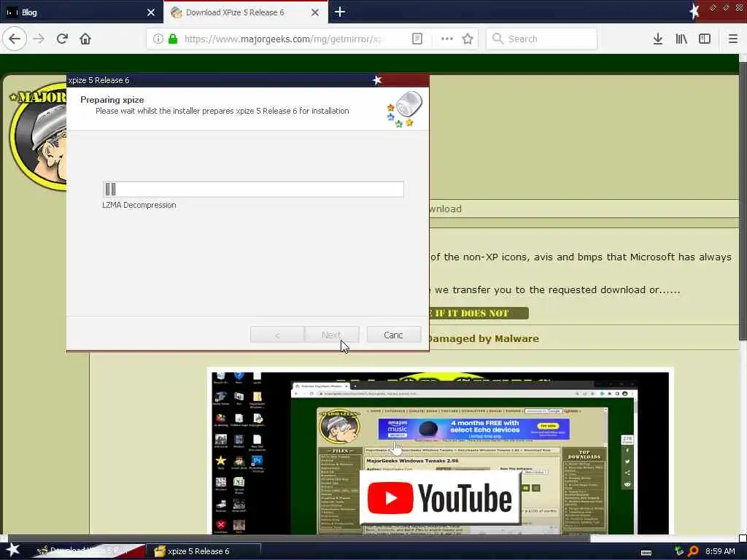
Task: Click the 8:59 AM taskbar clock
Action: click(720, 551)
